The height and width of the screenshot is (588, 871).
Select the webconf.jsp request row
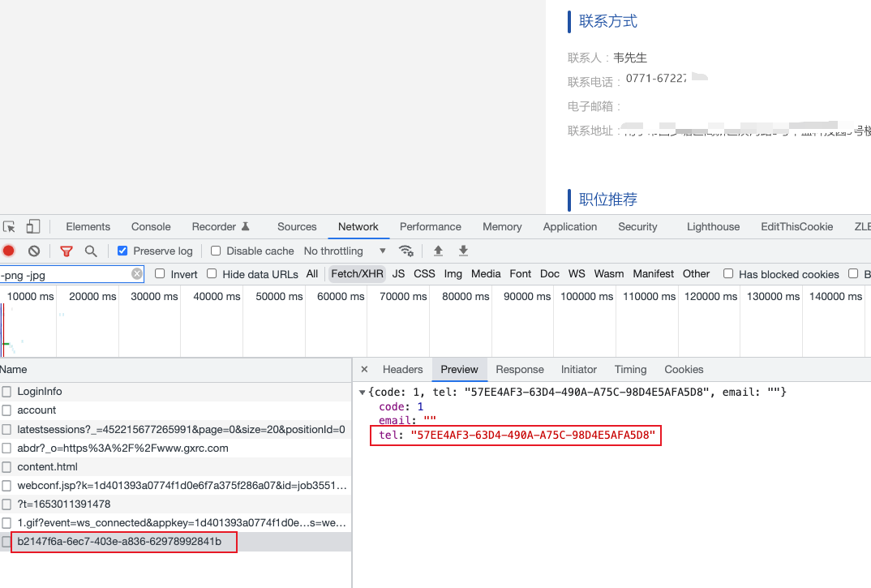[175, 486]
